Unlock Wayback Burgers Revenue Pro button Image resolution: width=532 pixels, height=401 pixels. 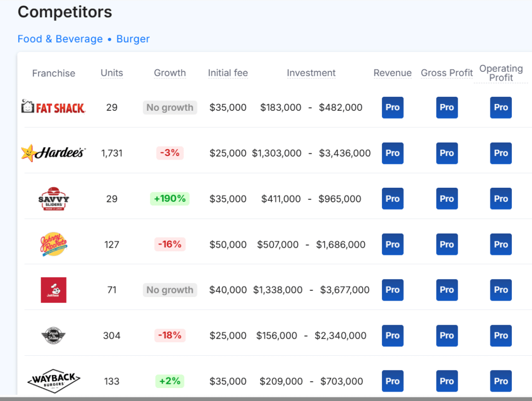[393, 381]
